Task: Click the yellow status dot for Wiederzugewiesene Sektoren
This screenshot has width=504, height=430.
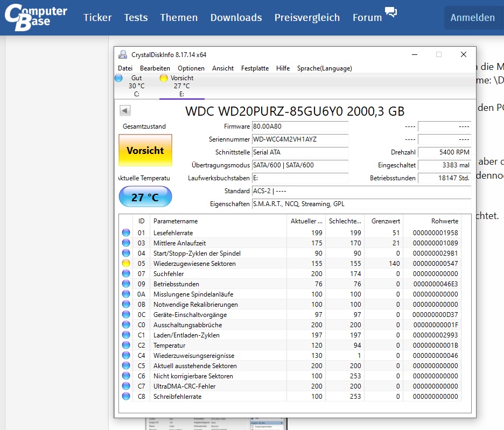Action: pyautogui.click(x=126, y=264)
